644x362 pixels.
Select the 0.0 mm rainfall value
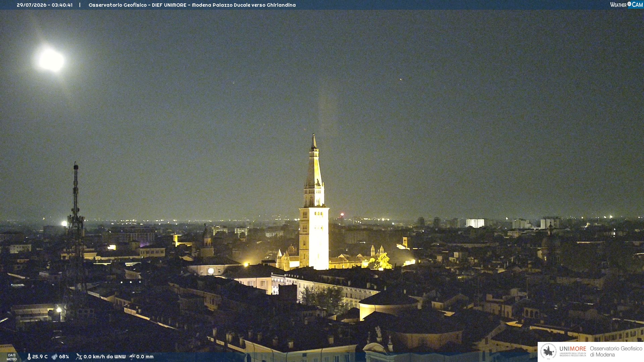point(145,357)
